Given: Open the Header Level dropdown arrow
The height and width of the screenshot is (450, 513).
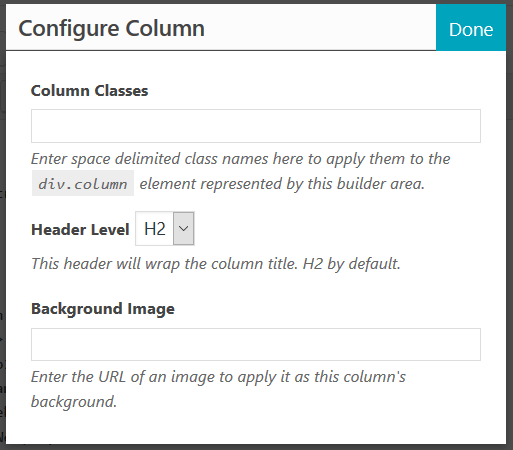Looking at the screenshot, I should (183, 229).
